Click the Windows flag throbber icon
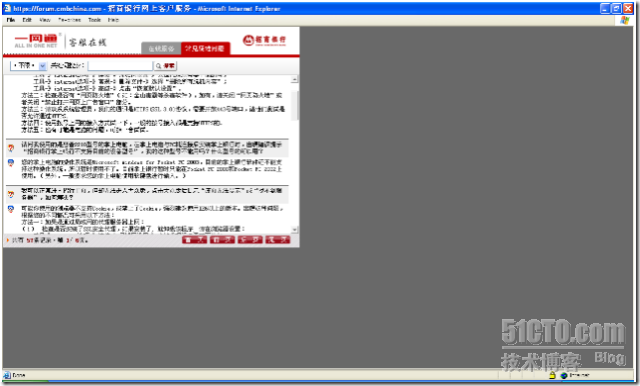 [624, 20]
